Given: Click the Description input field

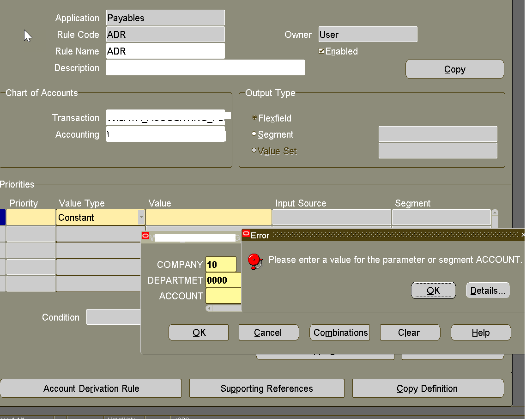Looking at the screenshot, I should pos(205,67).
